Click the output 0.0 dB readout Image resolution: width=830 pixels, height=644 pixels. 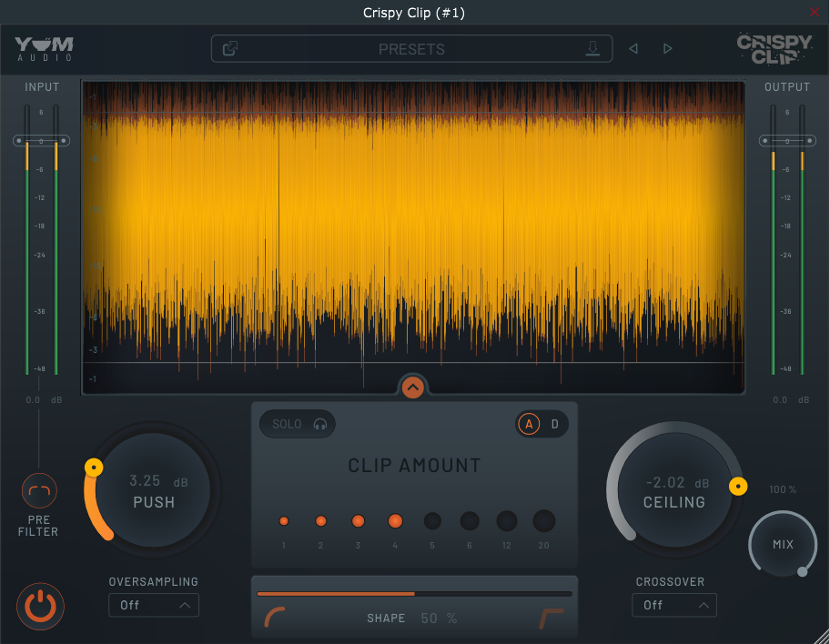pyautogui.click(x=791, y=400)
